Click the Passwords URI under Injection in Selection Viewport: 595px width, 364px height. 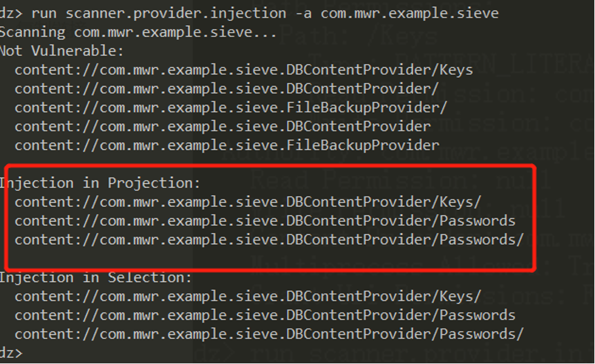pyautogui.click(x=265, y=316)
